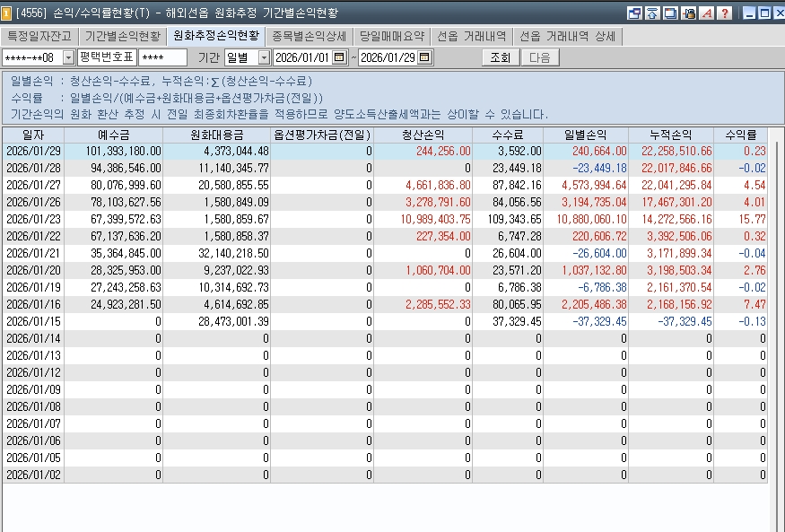
Task: Click the always-on-top arrow icon
Action: click(652, 13)
